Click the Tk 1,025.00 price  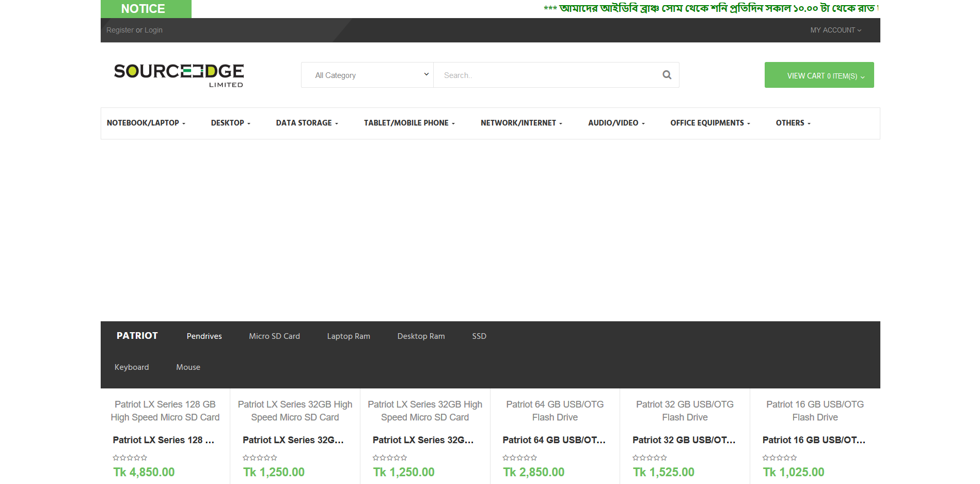794,472
